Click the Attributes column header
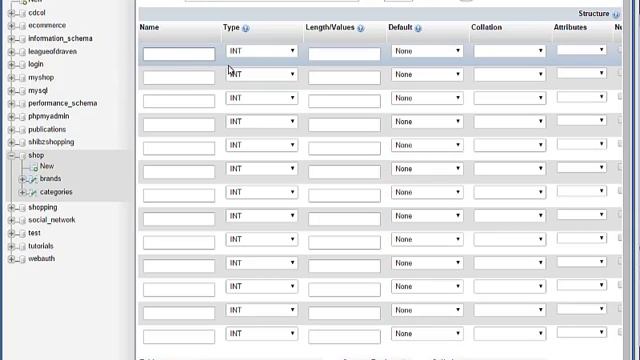 pyautogui.click(x=570, y=27)
